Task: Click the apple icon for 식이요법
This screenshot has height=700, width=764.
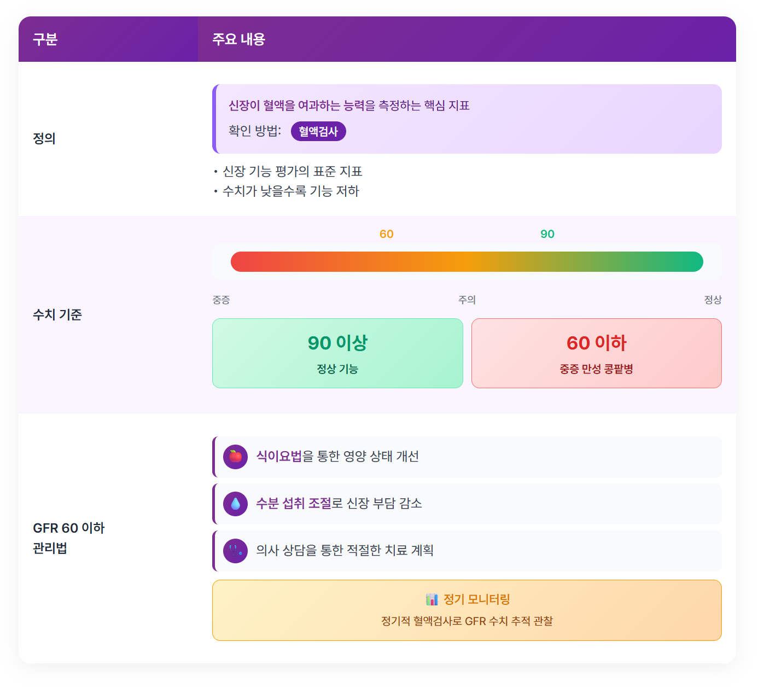Action: [236, 457]
